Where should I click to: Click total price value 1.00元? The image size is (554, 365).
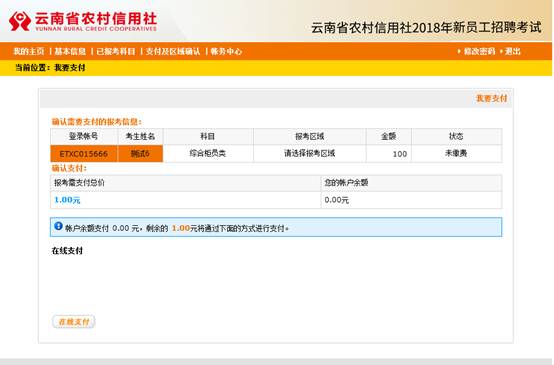click(x=67, y=200)
